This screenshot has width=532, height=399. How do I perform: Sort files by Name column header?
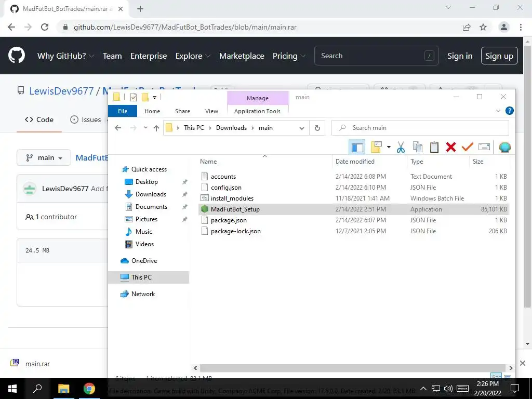click(x=208, y=162)
